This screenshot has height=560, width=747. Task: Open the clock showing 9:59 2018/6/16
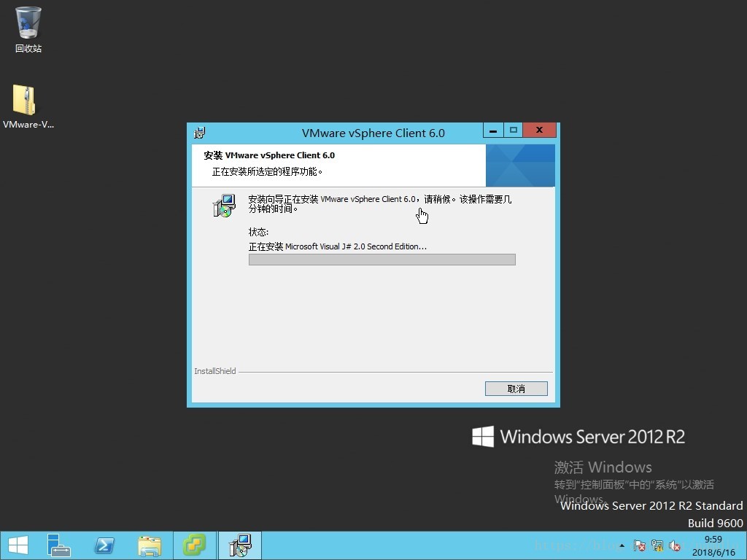(713, 545)
